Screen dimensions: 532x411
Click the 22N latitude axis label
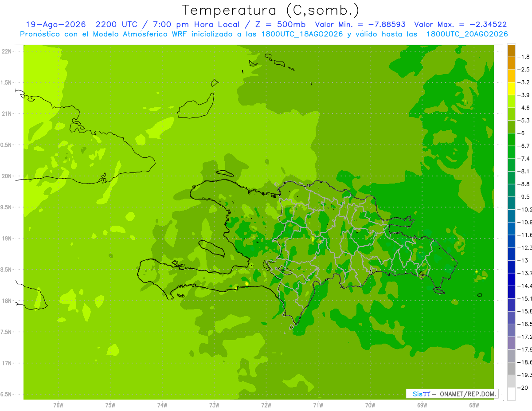[7, 51]
